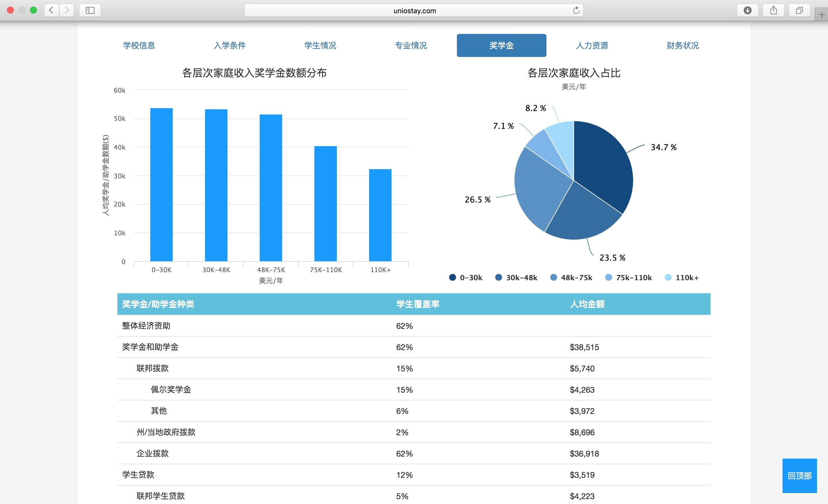Open a new tab with plus icon
This screenshot has height=504, width=828.
click(x=822, y=15)
